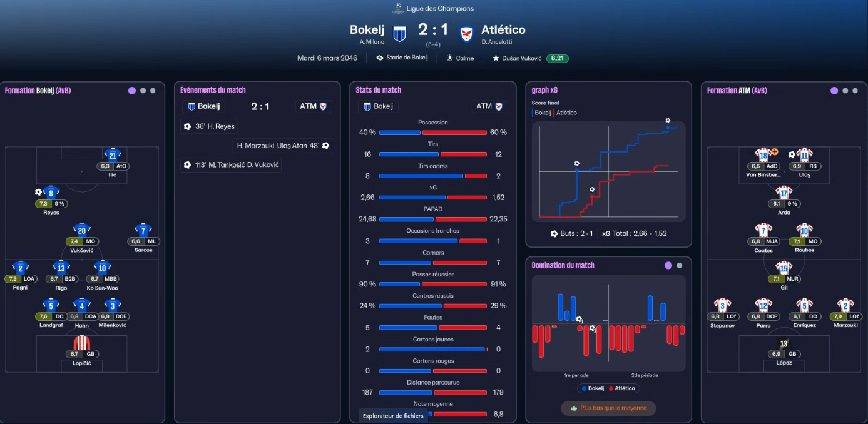
Task: Click stadium icon beside Stade de Bokelj
Action: coord(380,58)
